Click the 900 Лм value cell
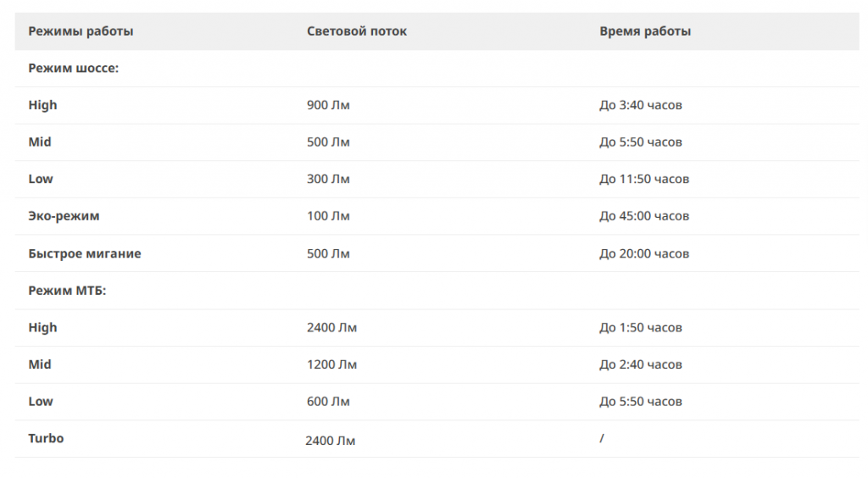 coord(328,105)
